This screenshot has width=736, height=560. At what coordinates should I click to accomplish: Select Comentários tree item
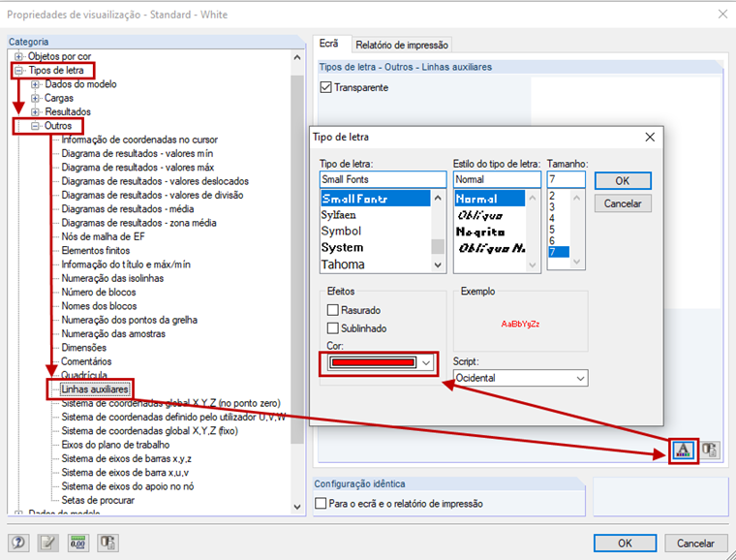tap(86, 361)
